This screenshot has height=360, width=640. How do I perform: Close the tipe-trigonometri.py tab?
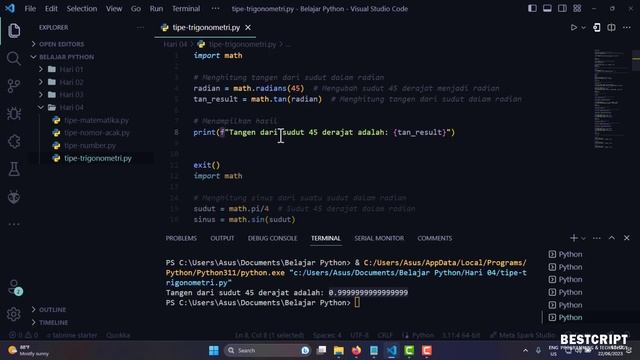point(248,27)
